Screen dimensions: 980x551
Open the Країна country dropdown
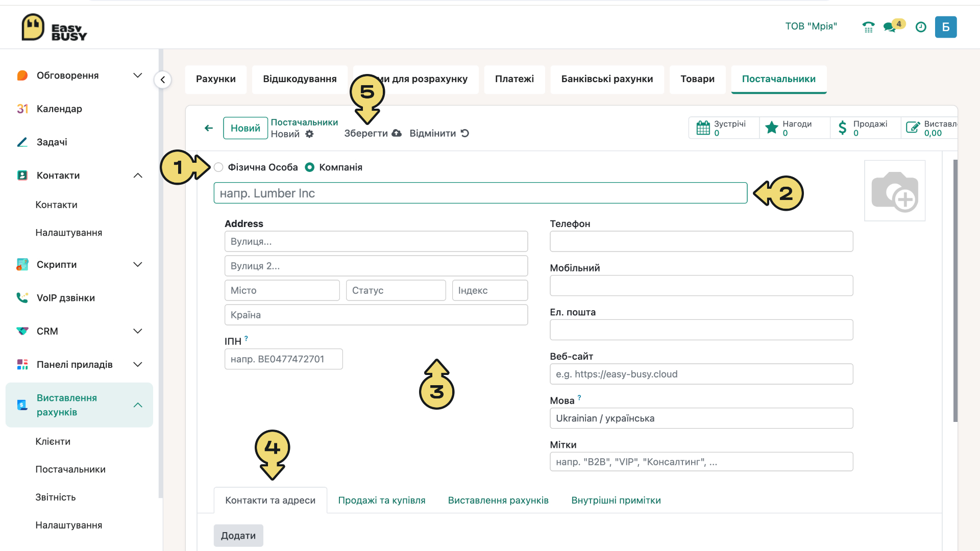pyautogui.click(x=376, y=315)
